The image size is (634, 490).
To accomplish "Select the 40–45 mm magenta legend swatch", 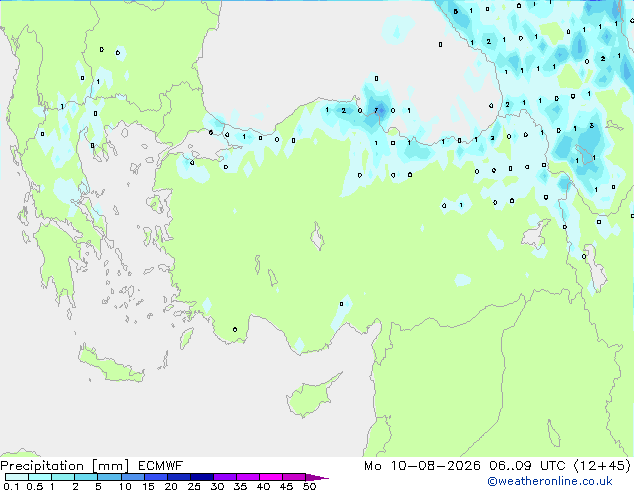I will [x=271, y=477].
